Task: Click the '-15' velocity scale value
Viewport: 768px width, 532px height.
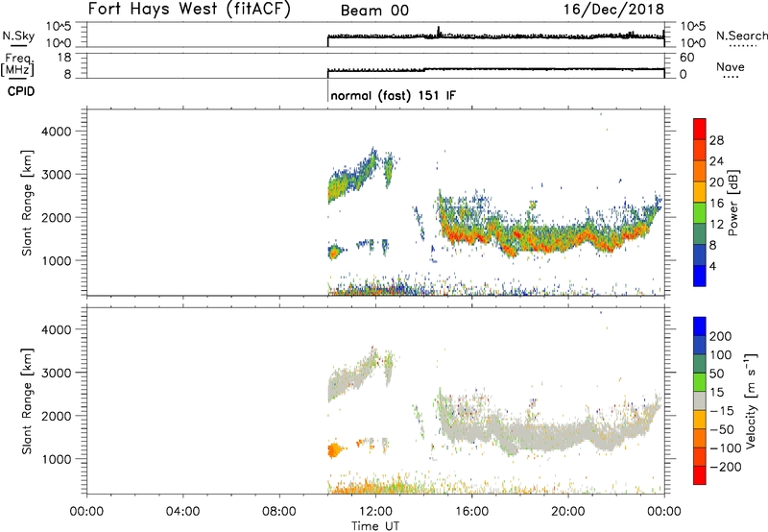Action: [722, 410]
